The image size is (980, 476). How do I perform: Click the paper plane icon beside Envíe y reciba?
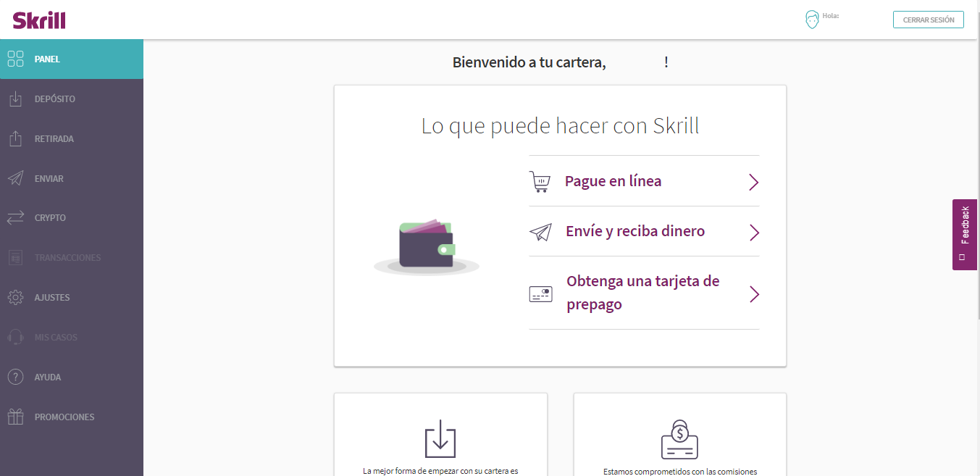point(540,232)
